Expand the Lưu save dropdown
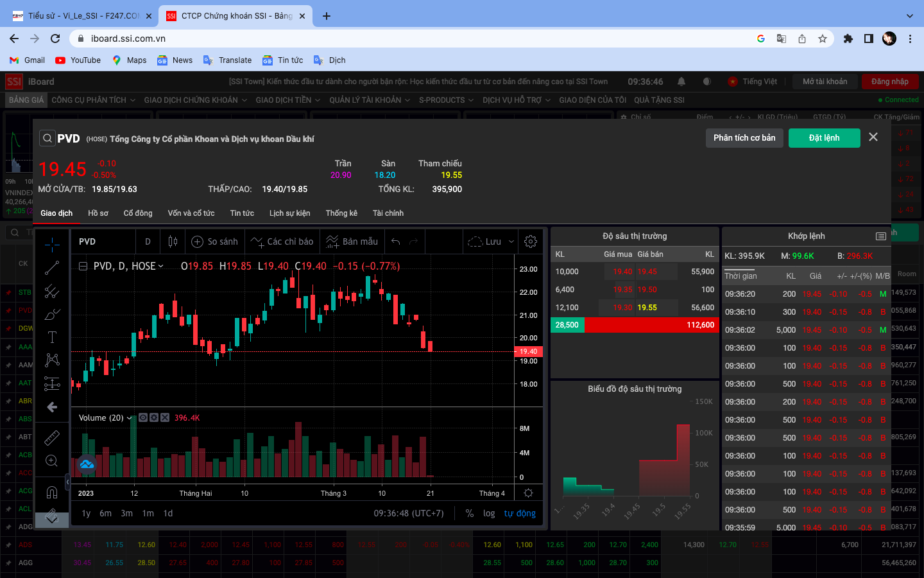Image resolution: width=924 pixels, height=578 pixels. click(x=511, y=241)
